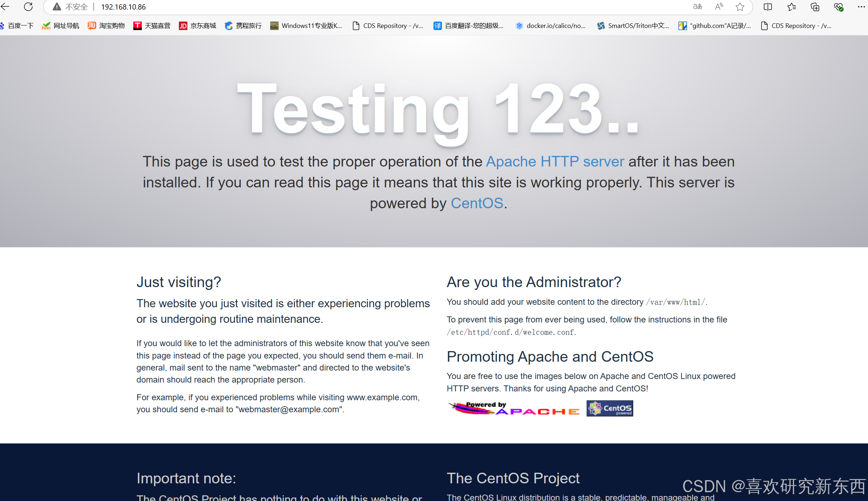
Task: Open the Windows11专业版K bookmark
Action: pyautogui.click(x=306, y=25)
